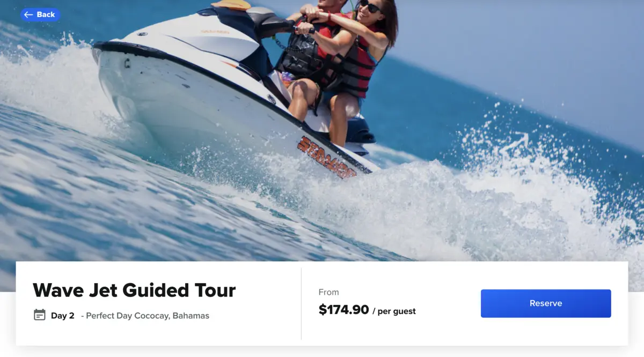Click the calendar icon beside Day 2

(40, 315)
